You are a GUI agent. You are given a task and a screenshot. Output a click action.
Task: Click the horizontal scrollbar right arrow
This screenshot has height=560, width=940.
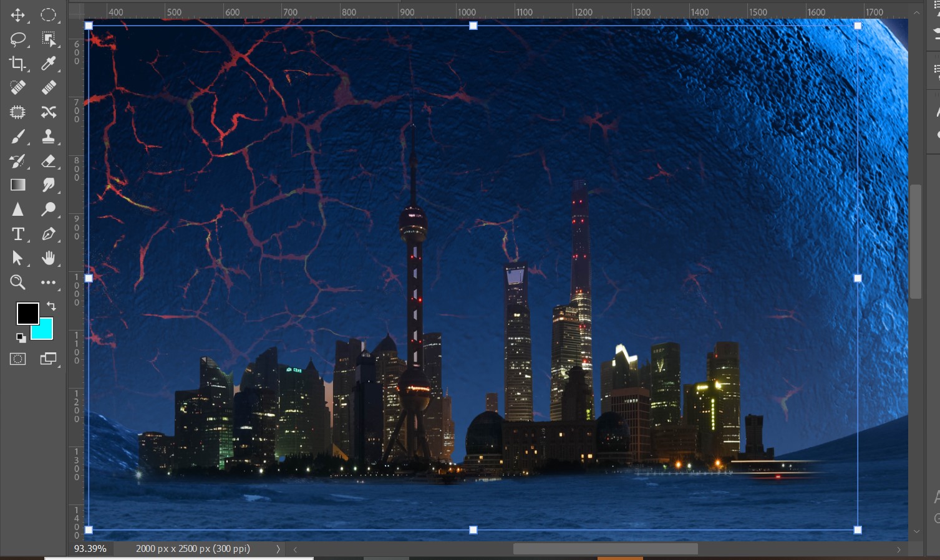[x=899, y=549]
